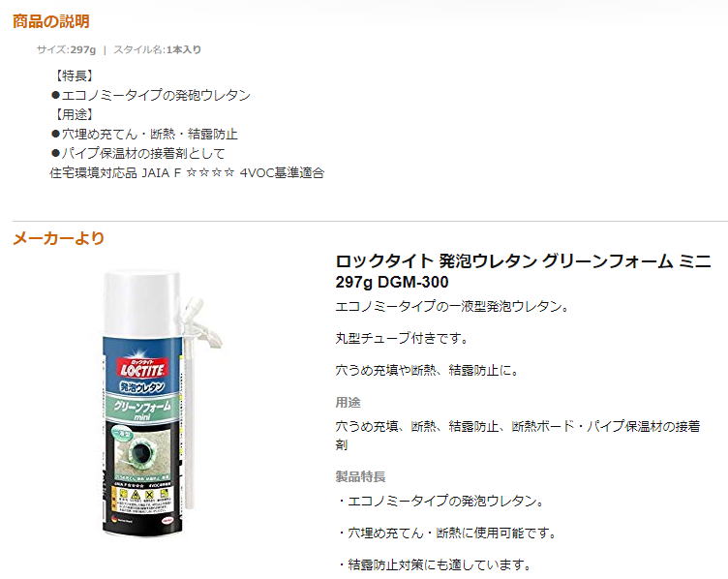The image size is (728, 579).
Task: Click the warning symbols on the can's bottom label
Action: [141, 494]
